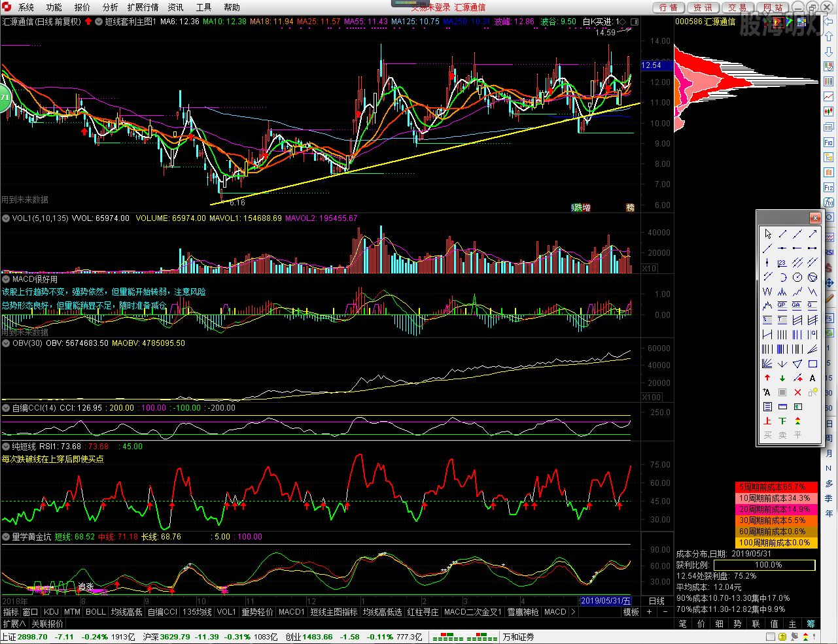
Task: Switch to the 重势轻价 indicator tab
Action: 257,612
